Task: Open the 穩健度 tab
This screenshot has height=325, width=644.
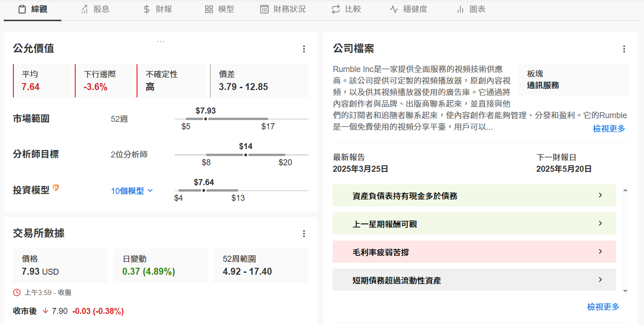Action: 409,10
